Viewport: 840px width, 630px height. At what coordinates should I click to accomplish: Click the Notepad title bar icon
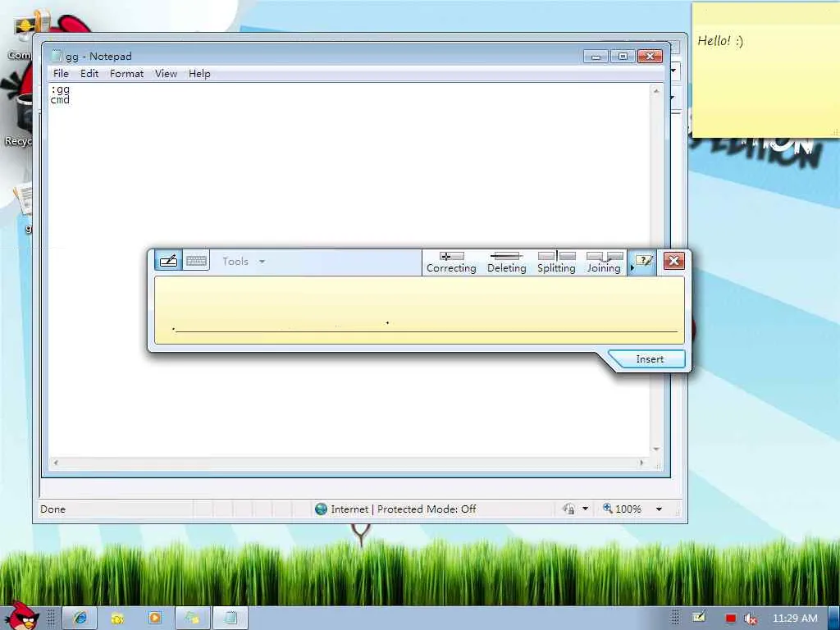pos(57,57)
